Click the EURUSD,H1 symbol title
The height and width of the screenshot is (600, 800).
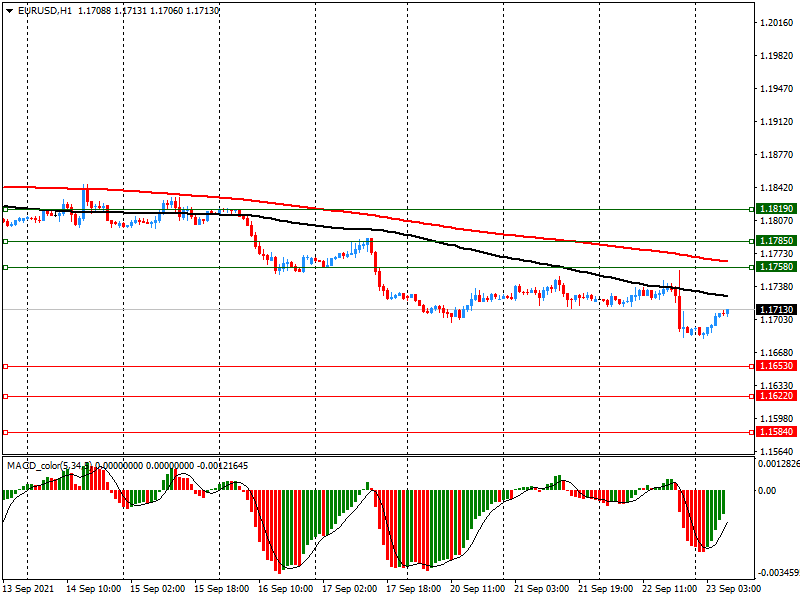click(x=45, y=11)
